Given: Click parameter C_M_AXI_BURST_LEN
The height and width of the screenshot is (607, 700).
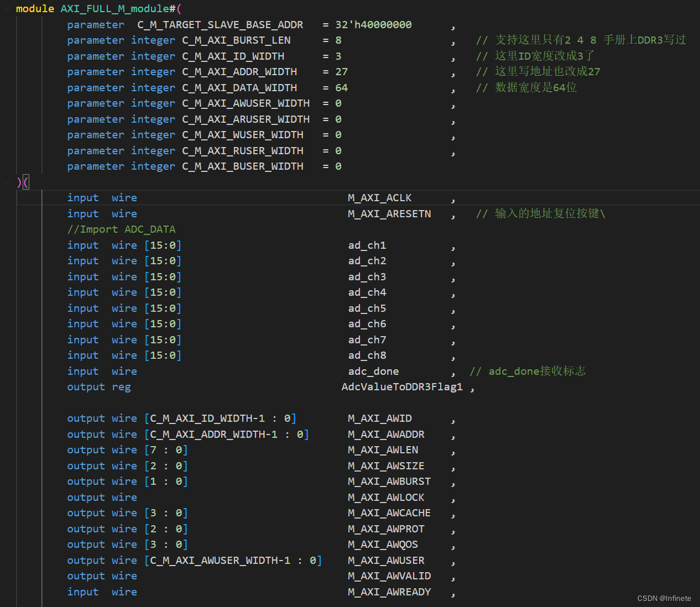Looking at the screenshot, I should pyautogui.click(x=236, y=40).
